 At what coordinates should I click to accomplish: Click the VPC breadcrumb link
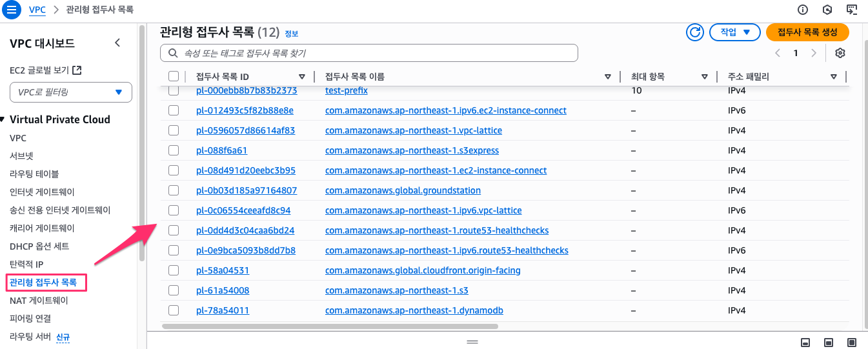point(37,10)
